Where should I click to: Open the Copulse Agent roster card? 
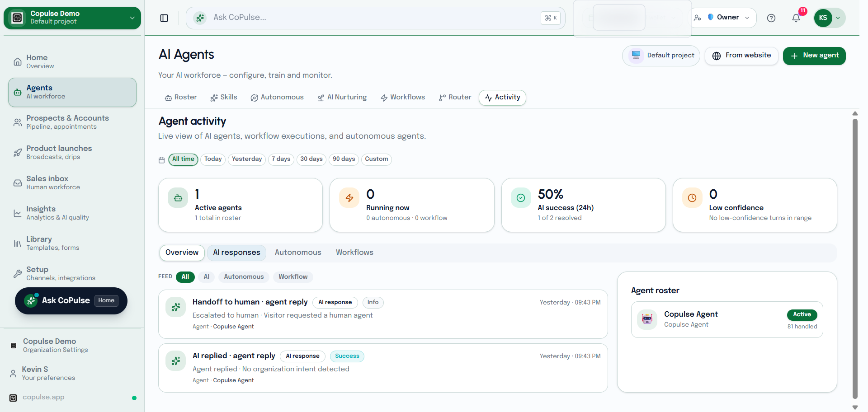pyautogui.click(x=727, y=320)
